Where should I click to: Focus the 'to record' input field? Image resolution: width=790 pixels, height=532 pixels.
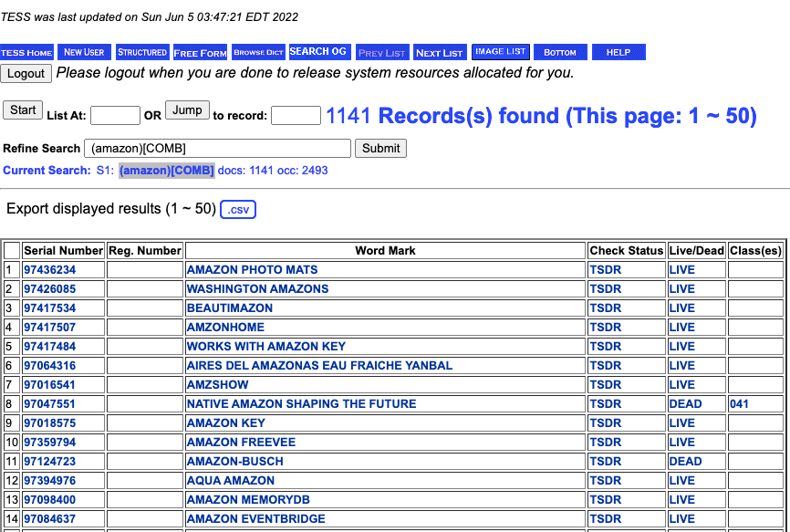pyautogui.click(x=296, y=115)
